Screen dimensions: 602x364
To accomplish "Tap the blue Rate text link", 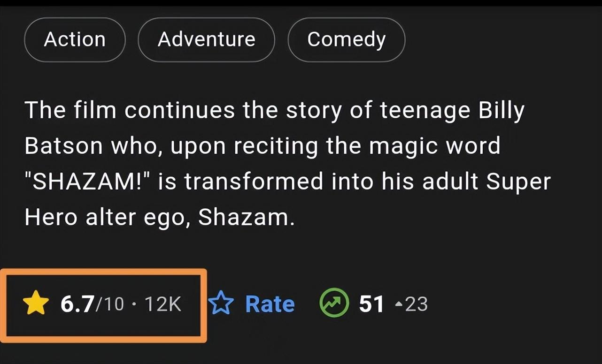I will (270, 304).
